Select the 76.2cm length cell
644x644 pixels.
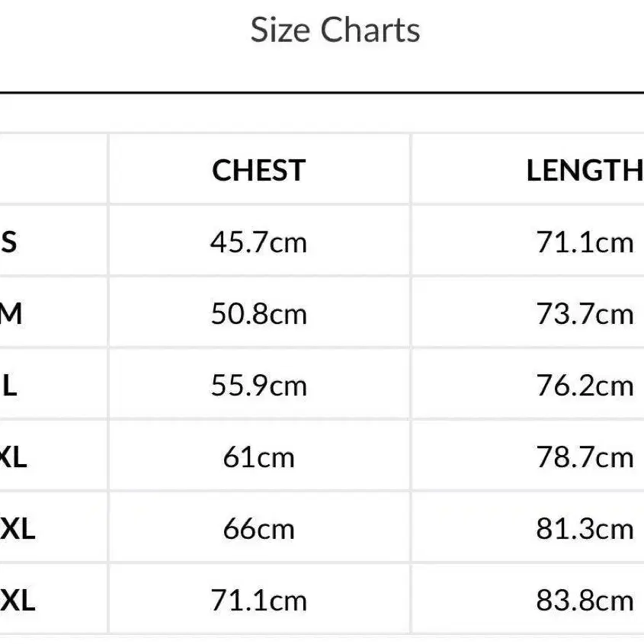(x=585, y=386)
